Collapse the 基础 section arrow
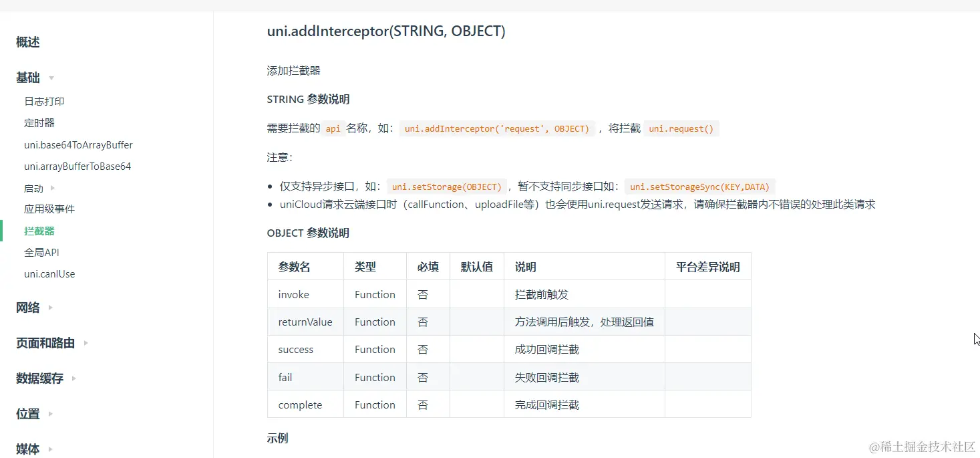Viewport: 980px width, 458px height. click(51, 78)
